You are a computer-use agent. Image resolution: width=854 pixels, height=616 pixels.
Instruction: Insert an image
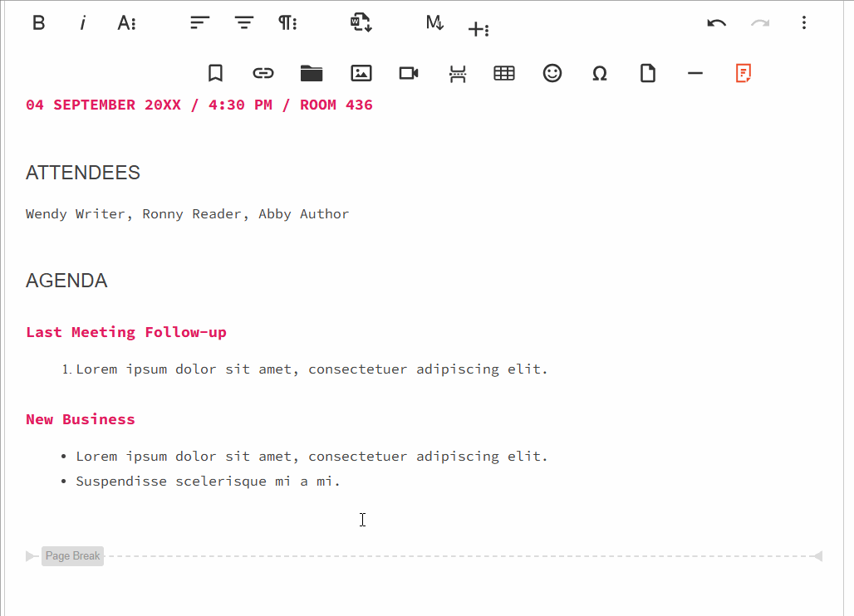[x=361, y=73]
